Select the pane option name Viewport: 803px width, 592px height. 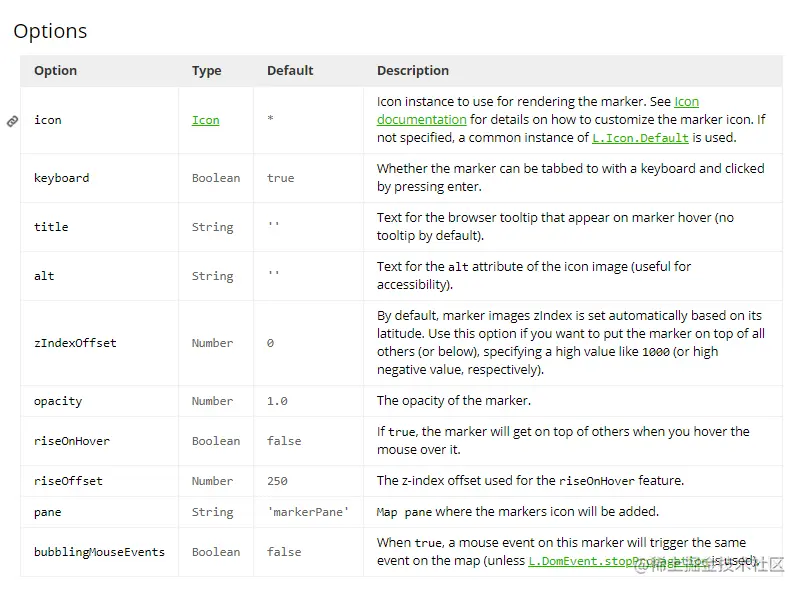pyautogui.click(x=48, y=513)
